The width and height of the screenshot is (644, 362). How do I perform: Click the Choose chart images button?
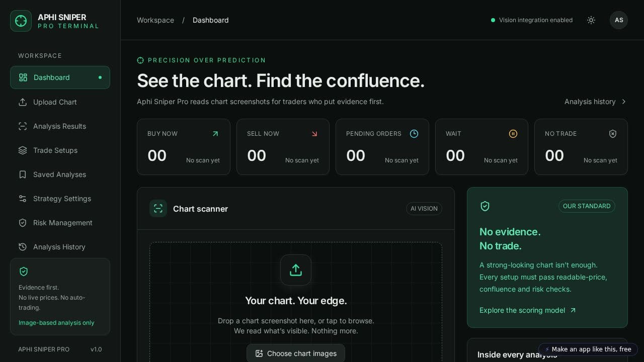pos(296,353)
